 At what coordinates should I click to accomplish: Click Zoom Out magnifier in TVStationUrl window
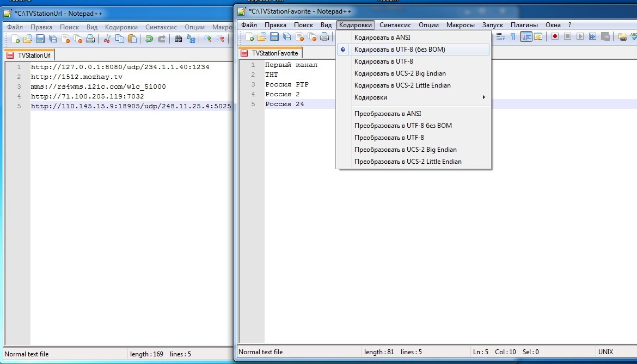pos(220,39)
